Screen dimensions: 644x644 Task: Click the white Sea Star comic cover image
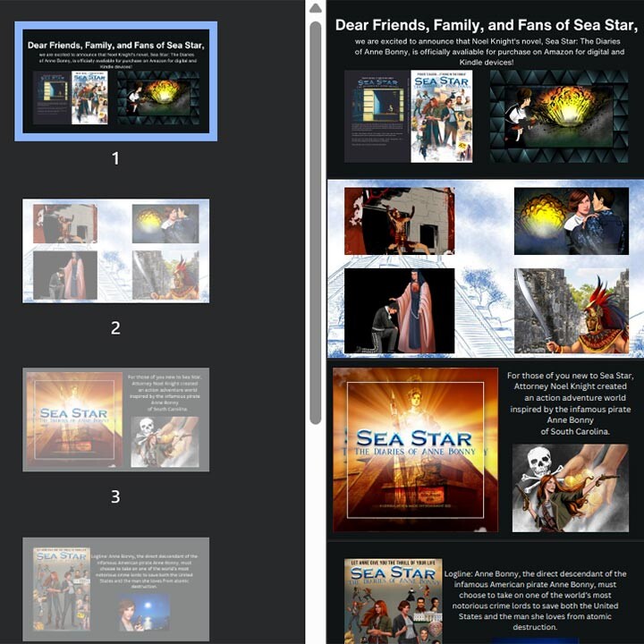(442, 116)
